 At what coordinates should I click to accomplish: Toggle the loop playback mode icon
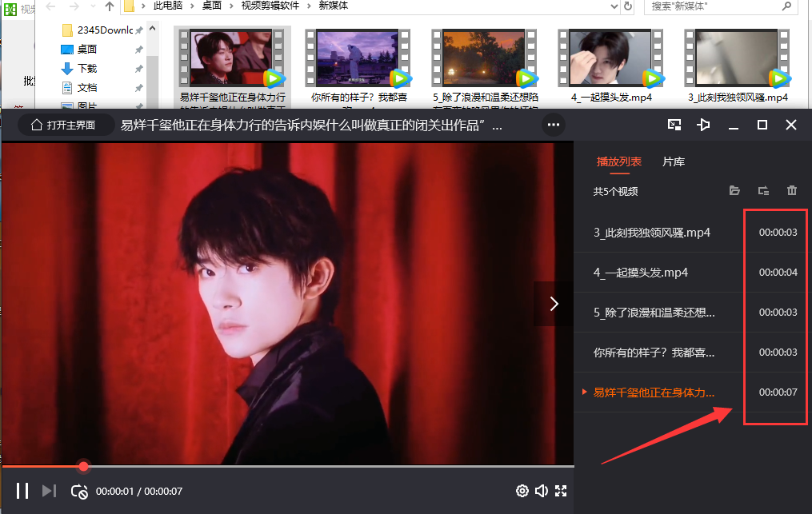point(79,492)
